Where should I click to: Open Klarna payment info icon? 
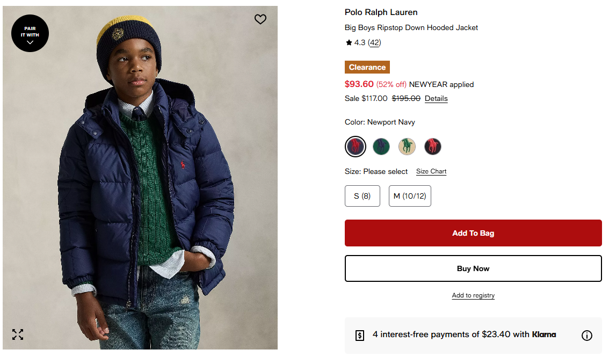tap(587, 336)
